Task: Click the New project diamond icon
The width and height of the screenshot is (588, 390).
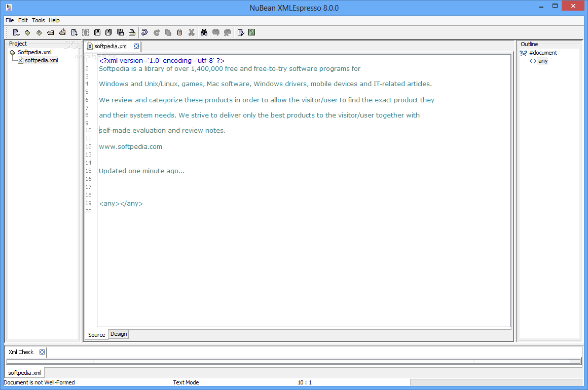Action: tap(27, 32)
